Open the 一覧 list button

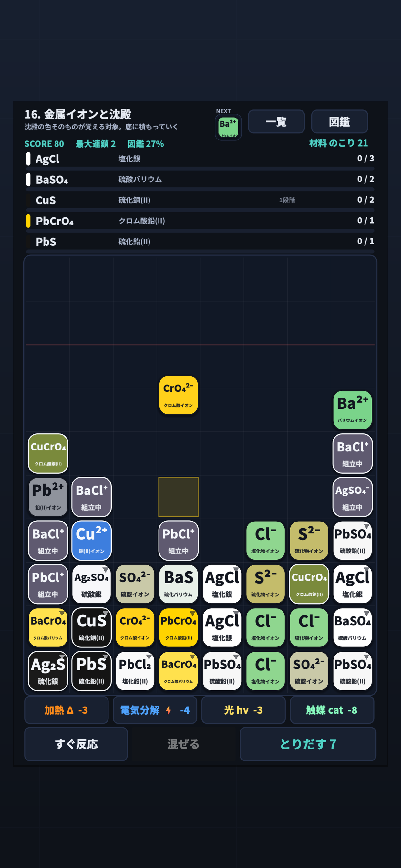click(276, 121)
